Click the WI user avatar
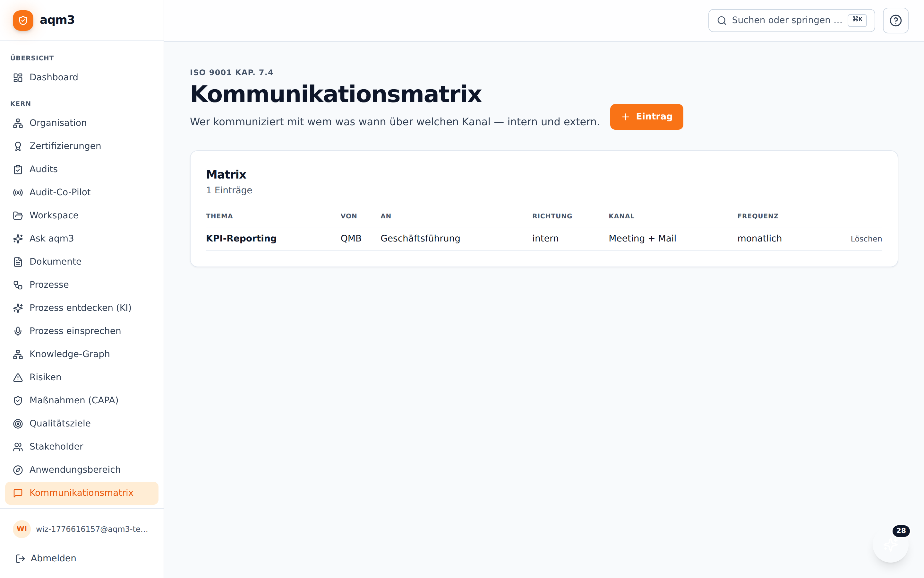 point(22,529)
